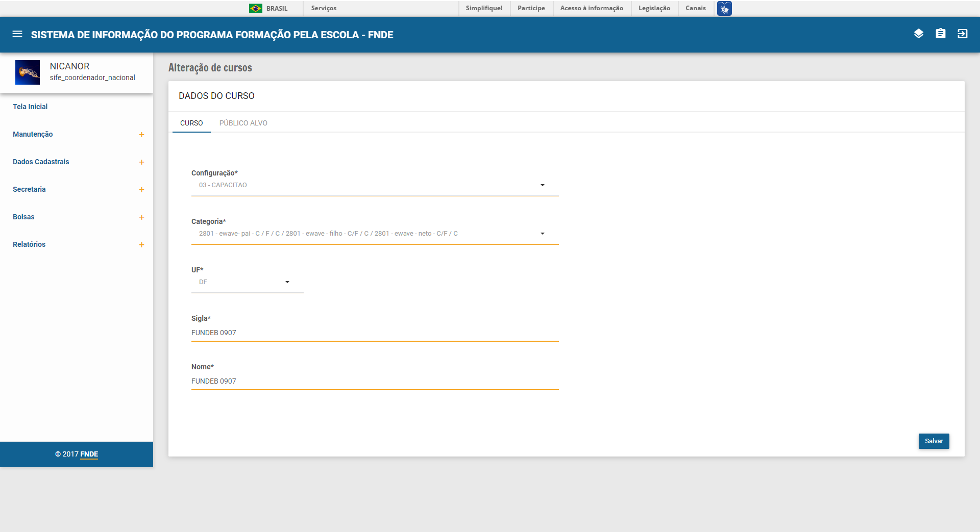Click the clipboard icon in header
The height and width of the screenshot is (532, 980).
[940, 34]
